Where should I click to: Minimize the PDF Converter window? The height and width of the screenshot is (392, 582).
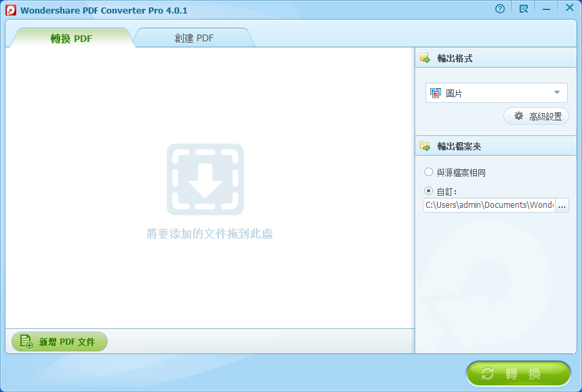click(x=546, y=9)
